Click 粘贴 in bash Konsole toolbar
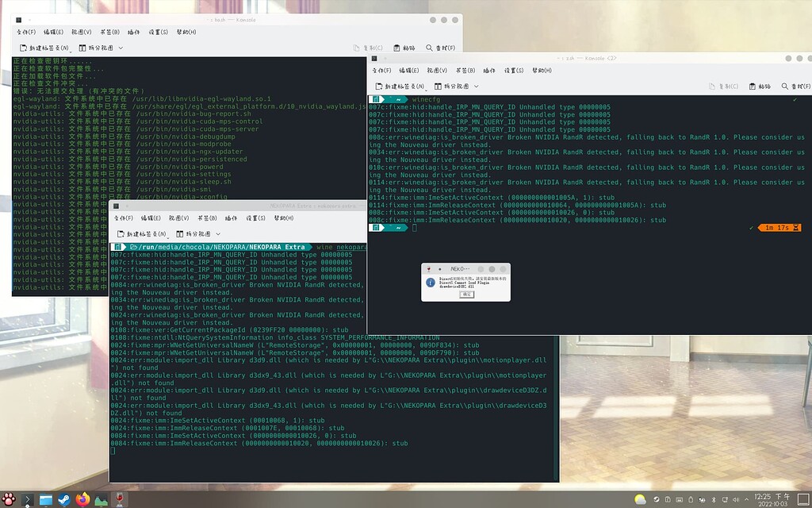812x508 pixels. pyautogui.click(x=404, y=48)
